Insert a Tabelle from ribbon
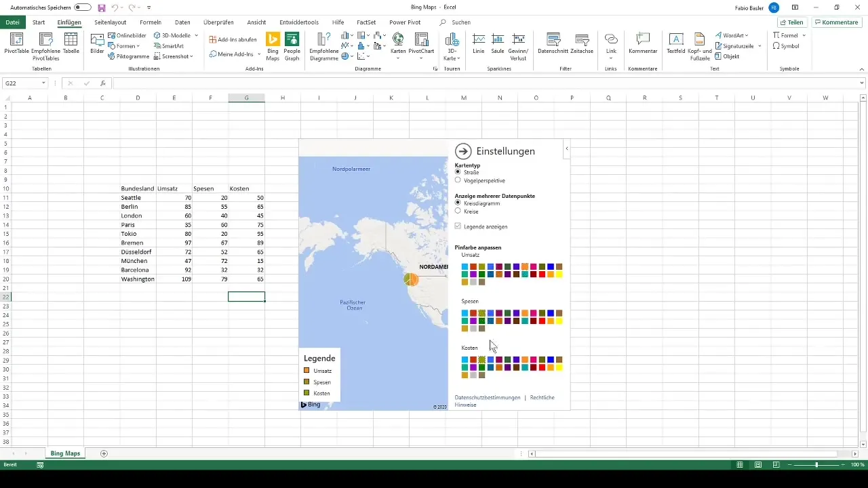Screen dimensions: 868x488 click(71, 45)
